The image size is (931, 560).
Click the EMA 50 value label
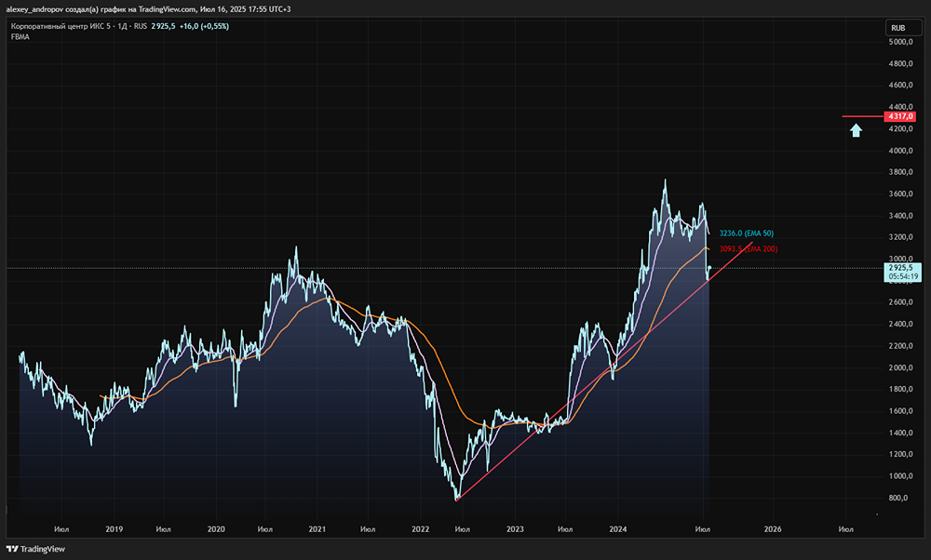747,233
